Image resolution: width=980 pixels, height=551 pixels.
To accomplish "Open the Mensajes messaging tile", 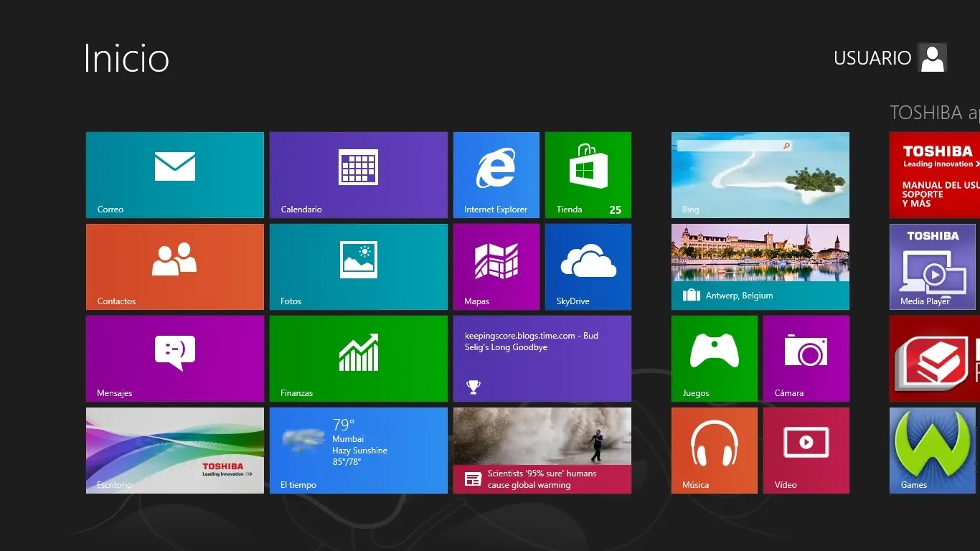I will point(175,359).
